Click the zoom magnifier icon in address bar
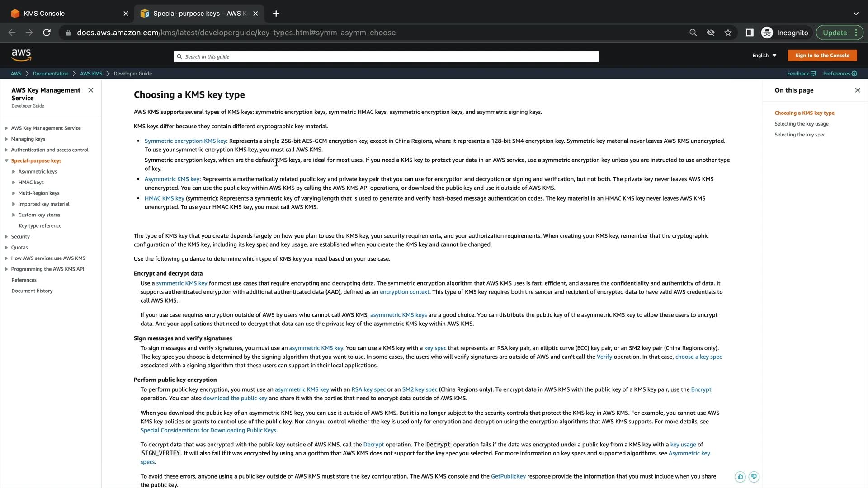 coord(693,33)
